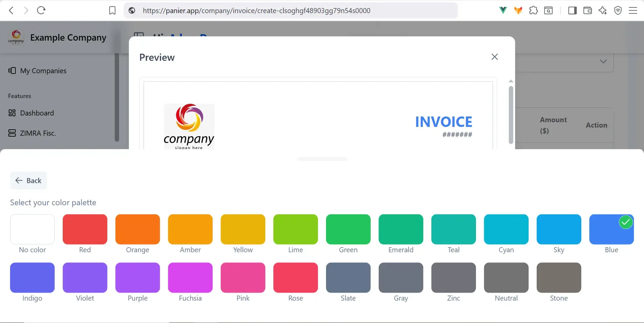644x323 pixels.
Task: Open browser extensions puzzle menu
Action: (x=533, y=10)
